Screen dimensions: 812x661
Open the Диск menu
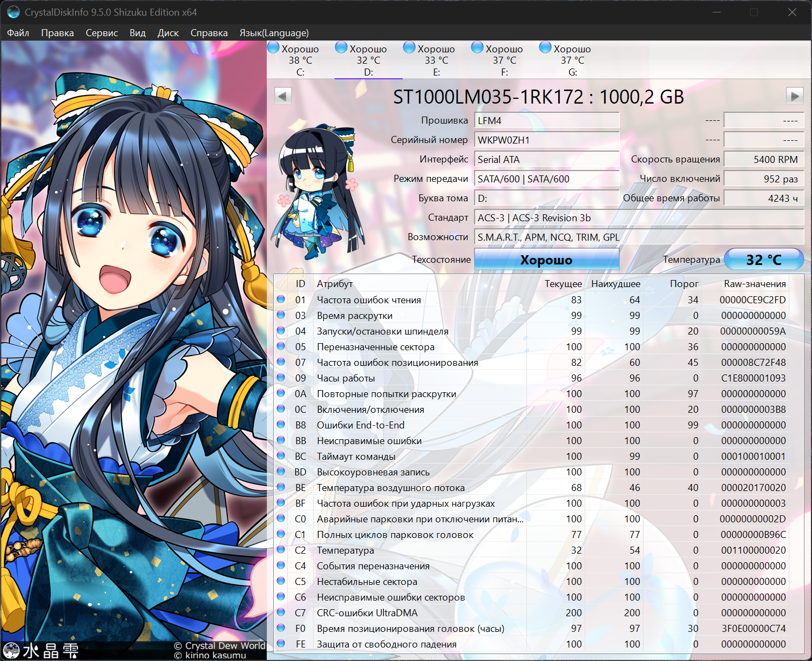(x=168, y=33)
